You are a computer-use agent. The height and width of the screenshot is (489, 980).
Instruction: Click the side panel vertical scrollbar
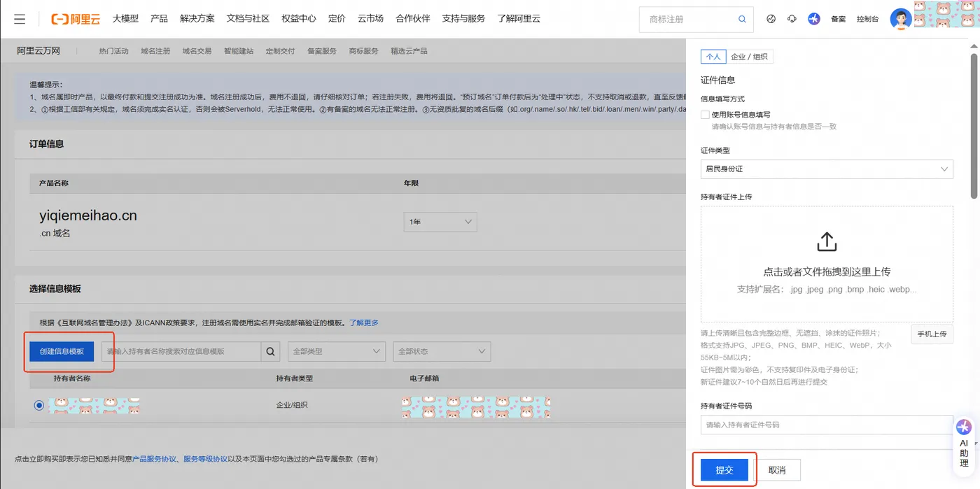pos(974,126)
